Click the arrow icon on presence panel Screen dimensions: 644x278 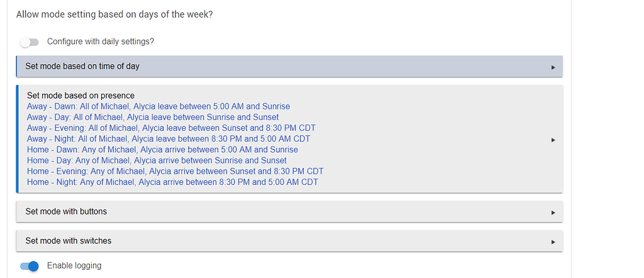coord(553,140)
